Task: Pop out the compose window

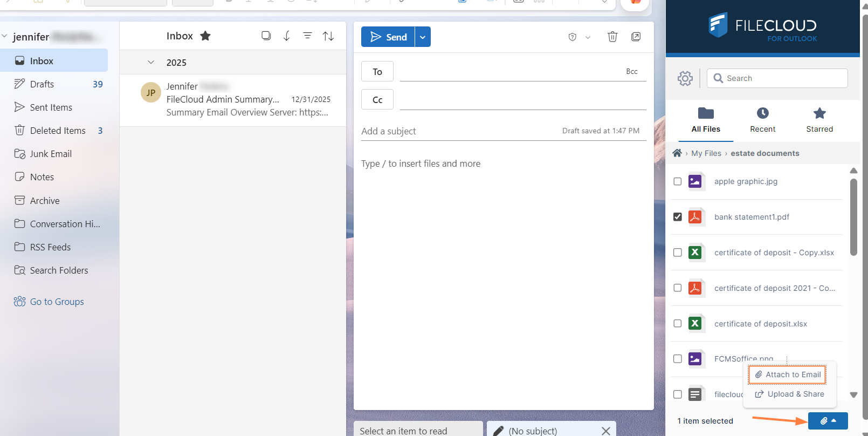Action: [x=636, y=37]
